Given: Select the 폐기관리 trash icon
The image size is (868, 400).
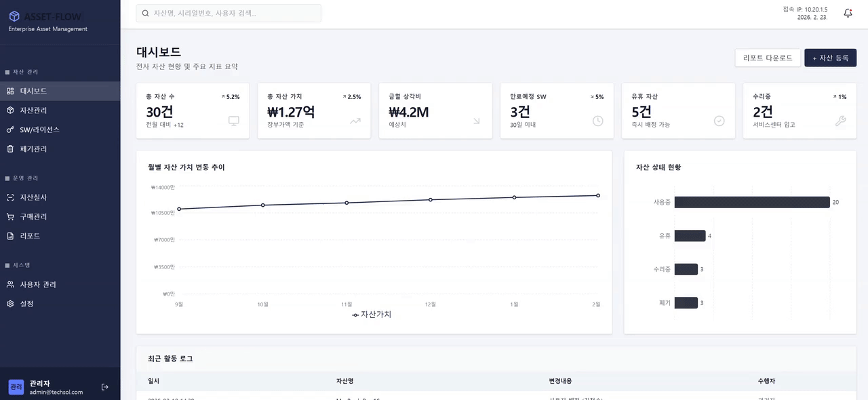Looking at the screenshot, I should click(x=9, y=148).
